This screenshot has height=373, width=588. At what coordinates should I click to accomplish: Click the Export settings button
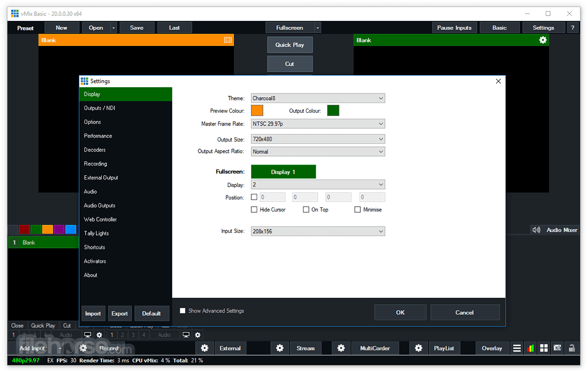click(x=120, y=313)
